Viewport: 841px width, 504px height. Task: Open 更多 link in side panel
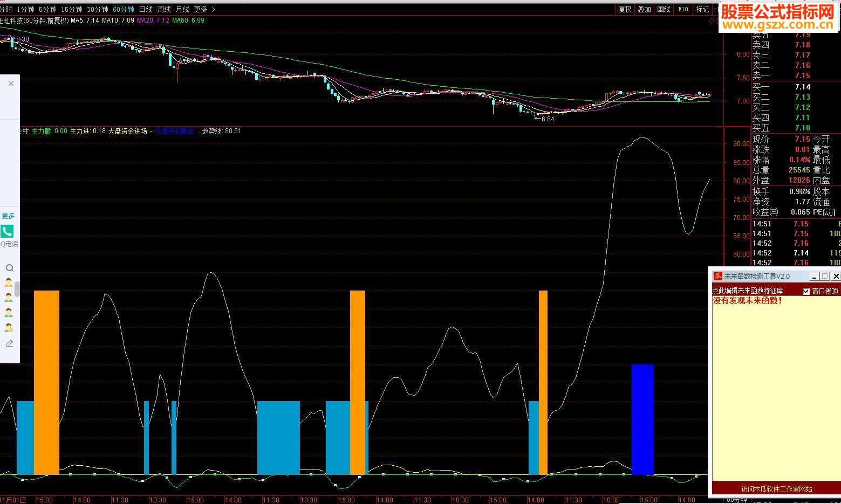tap(8, 216)
